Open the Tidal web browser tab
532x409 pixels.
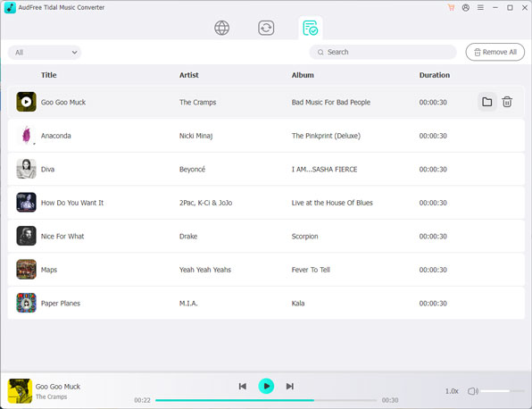221,28
